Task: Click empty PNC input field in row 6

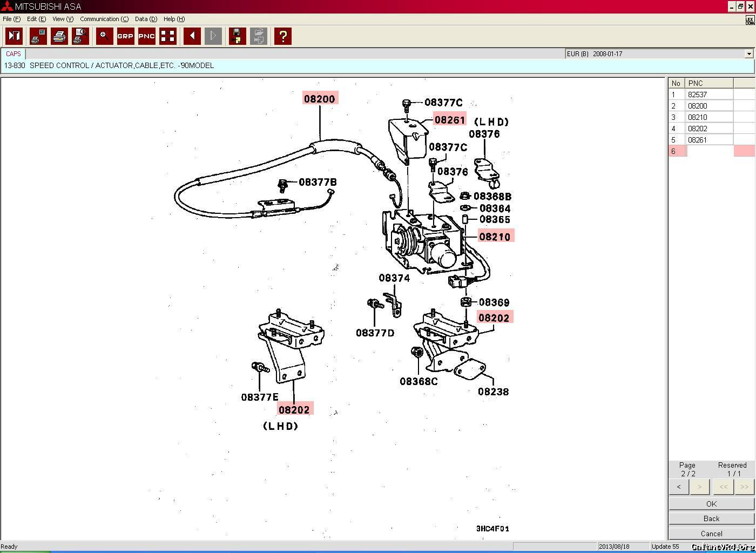Action: pos(710,151)
